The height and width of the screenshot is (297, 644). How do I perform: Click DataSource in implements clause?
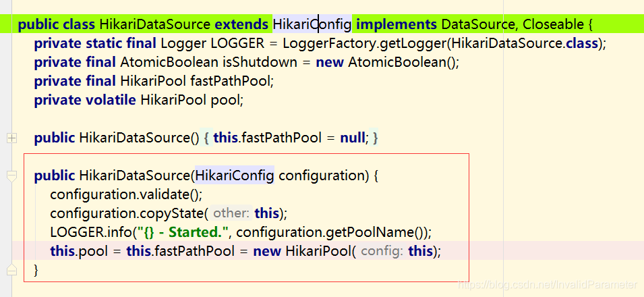pyautogui.click(x=477, y=25)
